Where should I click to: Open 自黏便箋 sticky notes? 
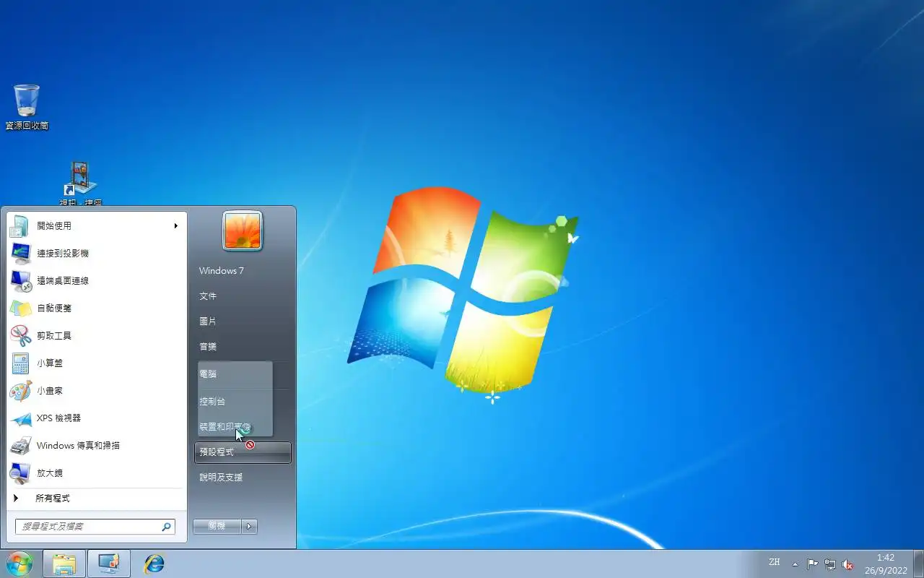tap(97, 308)
